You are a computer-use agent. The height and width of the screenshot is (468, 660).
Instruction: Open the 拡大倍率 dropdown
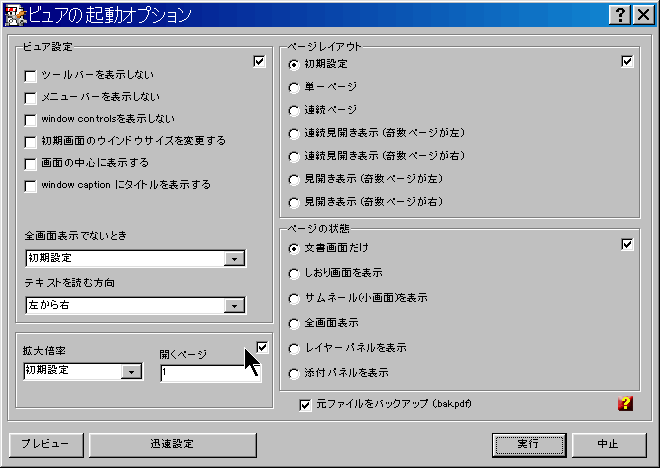131,372
